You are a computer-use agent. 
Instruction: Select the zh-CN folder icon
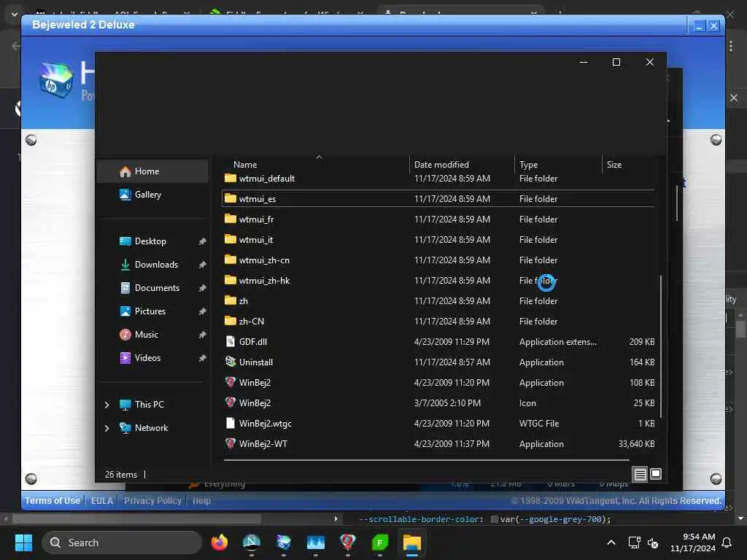(x=231, y=321)
